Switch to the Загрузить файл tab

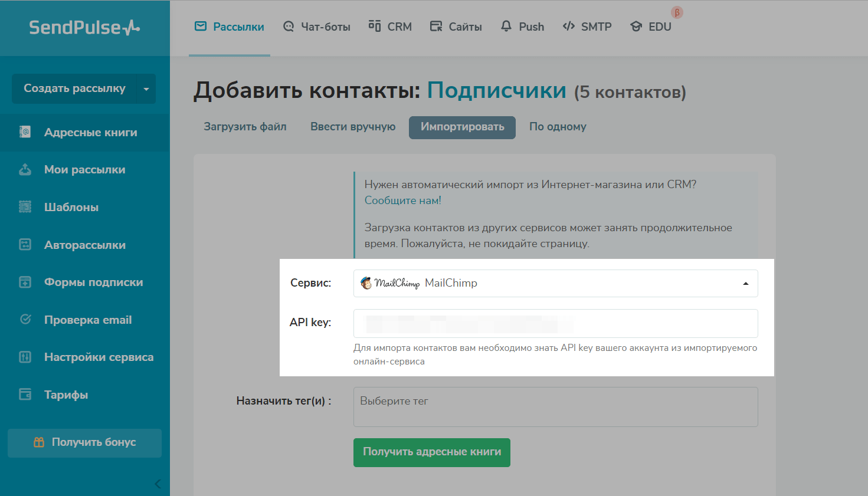coord(245,127)
